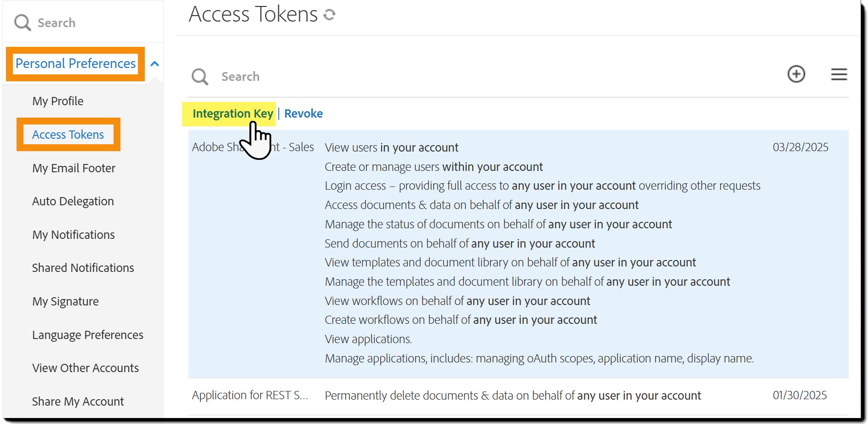Click the sidebar search magnifier icon
The width and height of the screenshot is (868, 424).
click(x=22, y=23)
